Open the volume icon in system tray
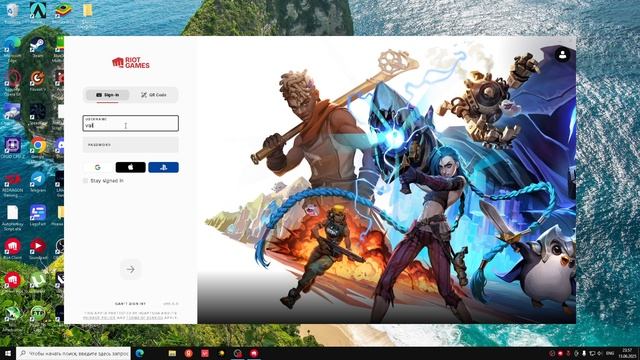 click(600, 353)
